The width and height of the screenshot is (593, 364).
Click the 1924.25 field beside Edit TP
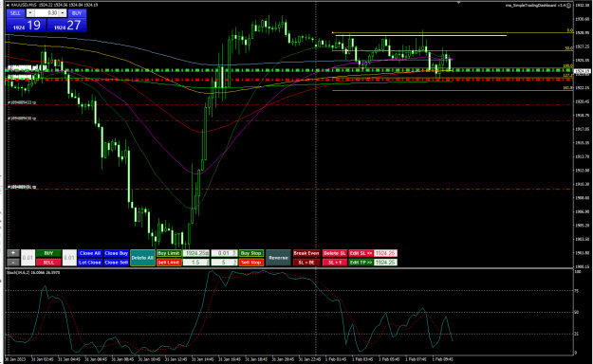385,263
